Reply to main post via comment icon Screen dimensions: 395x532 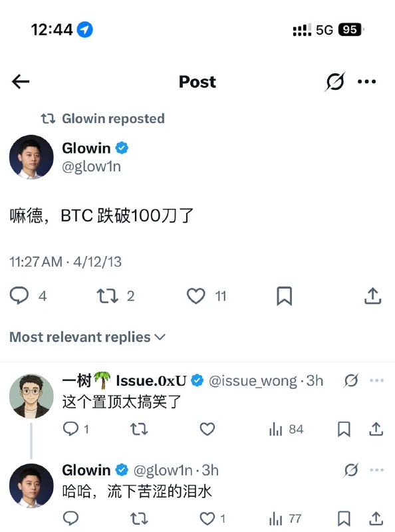(19, 295)
